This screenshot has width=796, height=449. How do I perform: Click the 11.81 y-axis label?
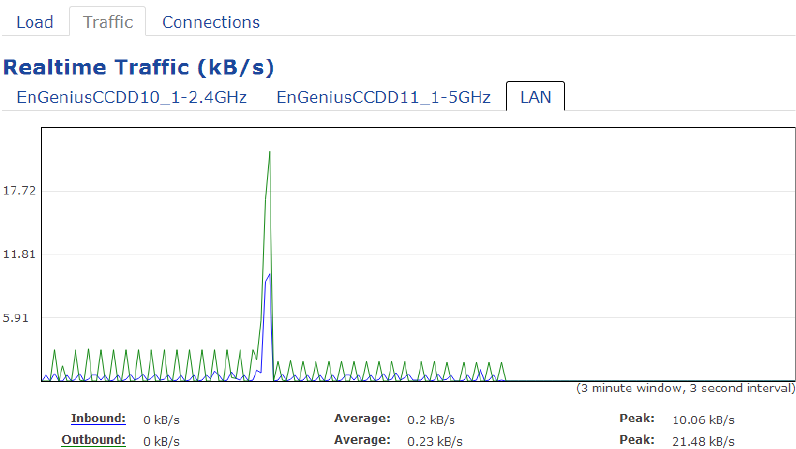pos(19,254)
